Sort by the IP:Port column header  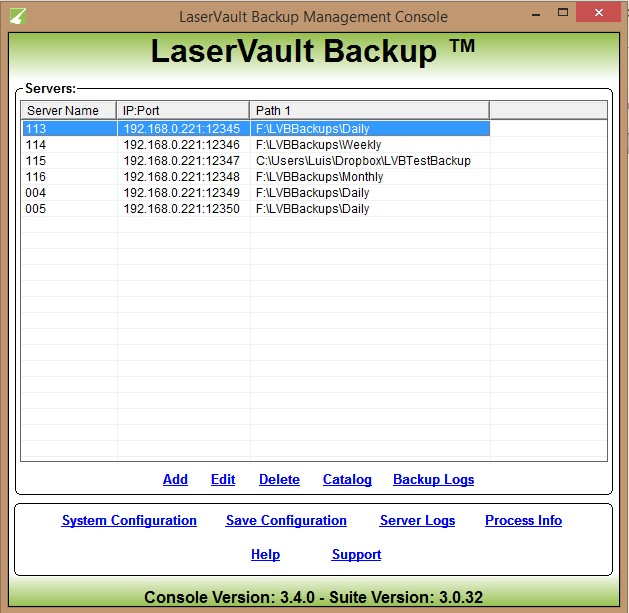coord(183,110)
